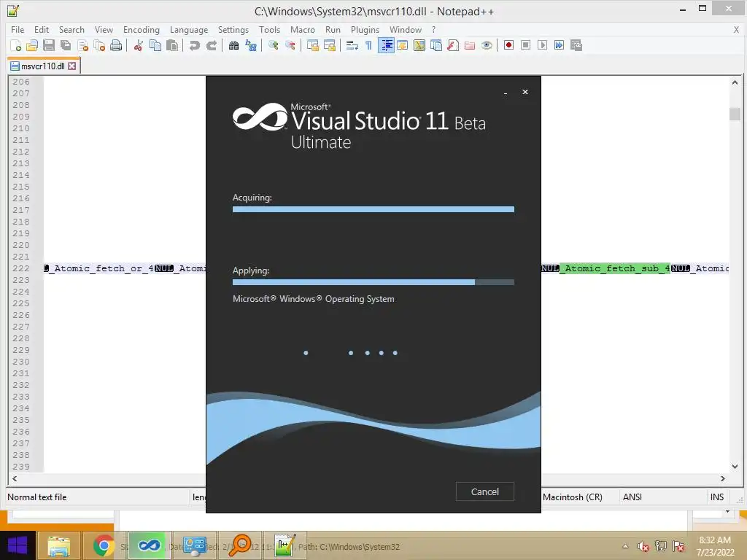Click the Stop Recording macro icon
The width and height of the screenshot is (747, 560).
(x=525, y=45)
